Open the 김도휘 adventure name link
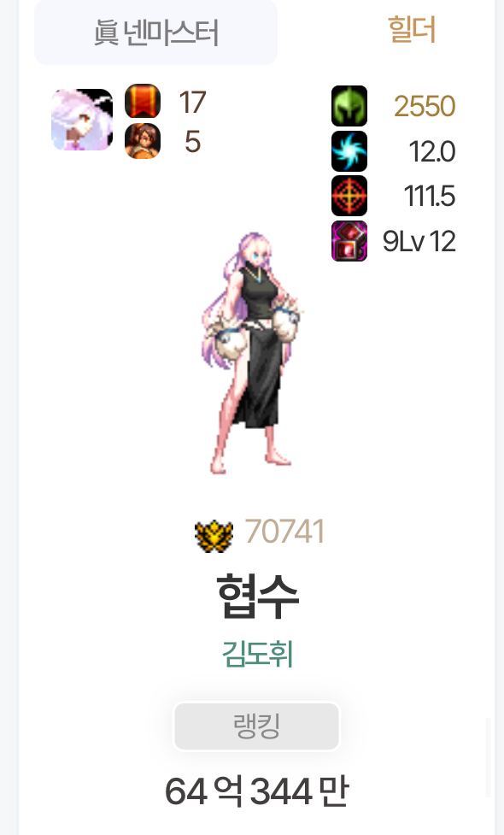This screenshot has width=504, height=835. tap(258, 654)
